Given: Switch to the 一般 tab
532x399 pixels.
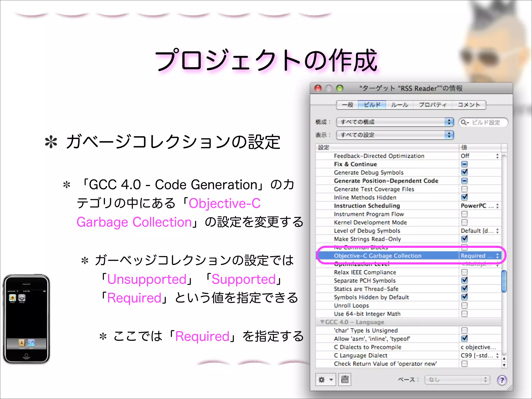Looking at the screenshot, I should click(x=347, y=105).
